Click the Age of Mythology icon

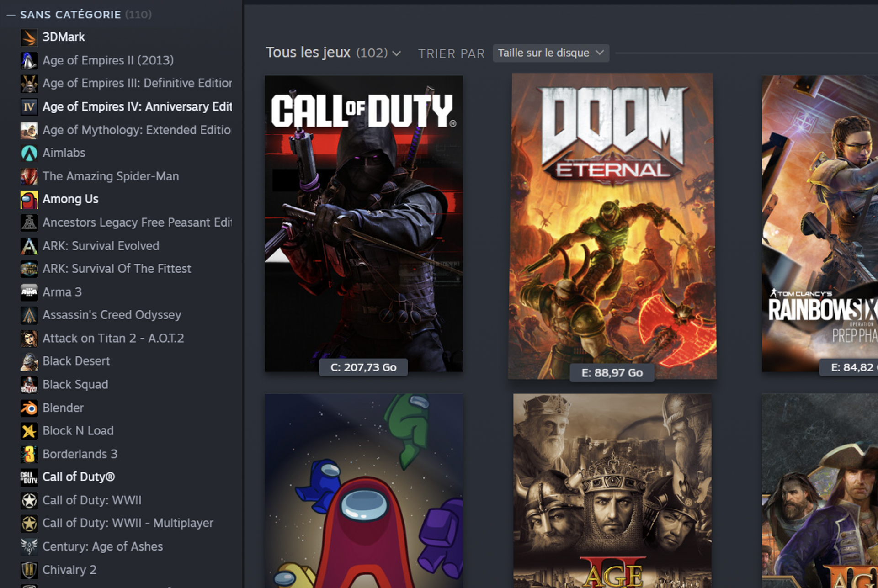(29, 130)
